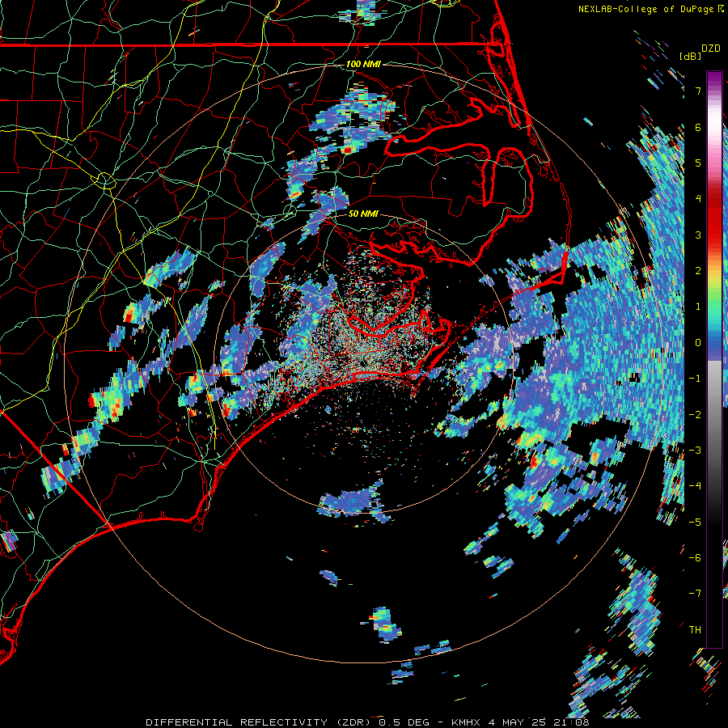Click the 6 value on color scale
728x728 pixels.
point(698,127)
